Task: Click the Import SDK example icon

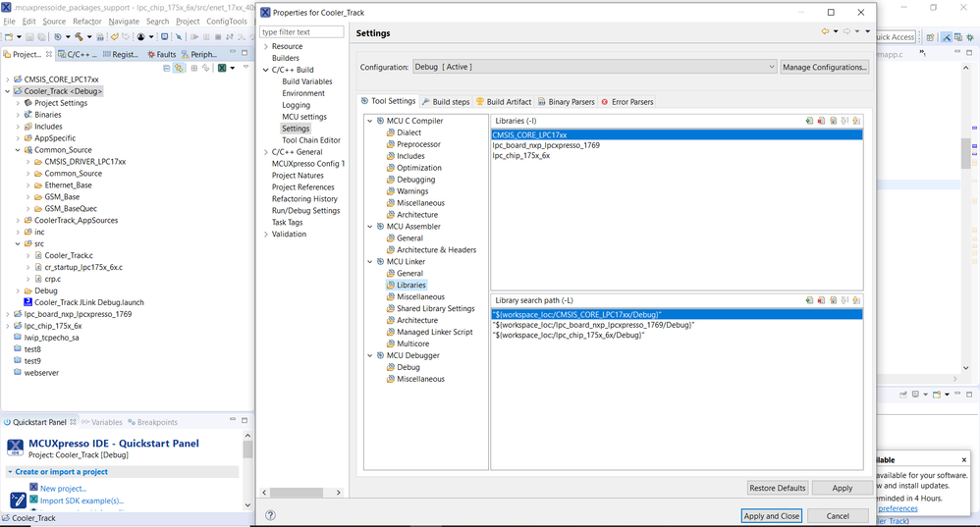Action: point(33,500)
